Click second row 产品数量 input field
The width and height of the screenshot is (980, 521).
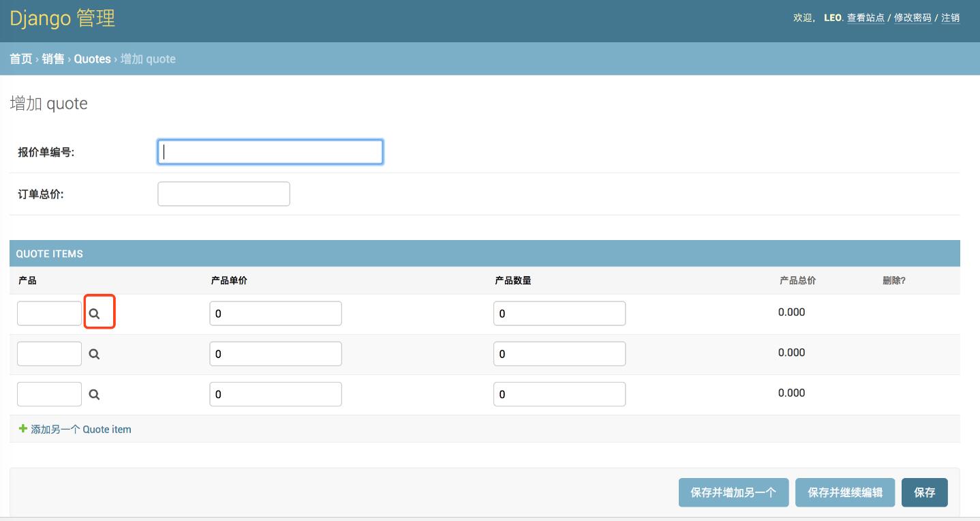559,353
